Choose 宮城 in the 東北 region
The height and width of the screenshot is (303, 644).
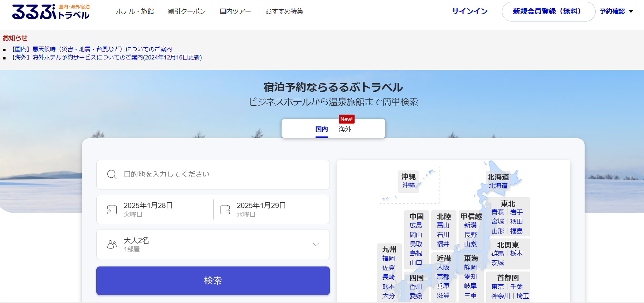tap(498, 222)
